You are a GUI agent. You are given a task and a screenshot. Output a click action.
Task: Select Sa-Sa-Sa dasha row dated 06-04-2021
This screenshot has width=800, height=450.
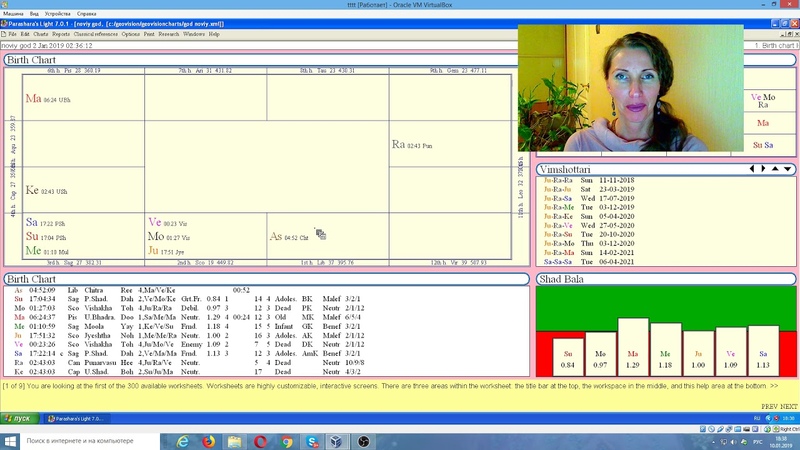pos(589,262)
